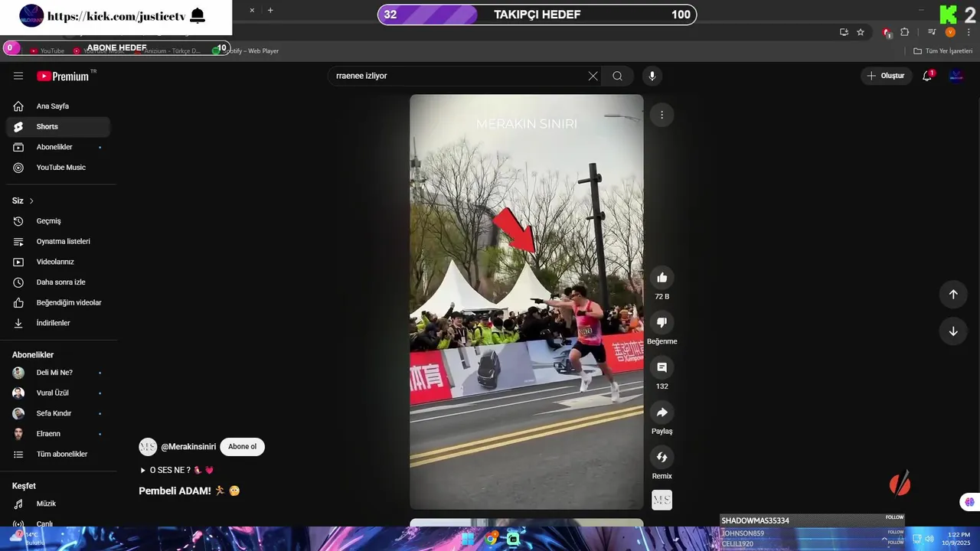Open the Chrome profile avatar
The width and height of the screenshot is (980, 551).
pos(950,32)
